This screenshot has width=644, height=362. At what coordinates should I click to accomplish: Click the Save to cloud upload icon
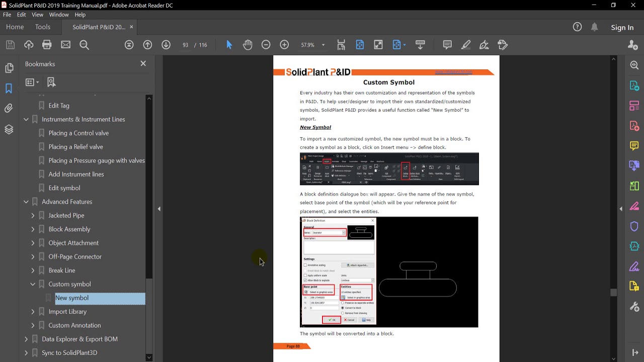(x=29, y=45)
